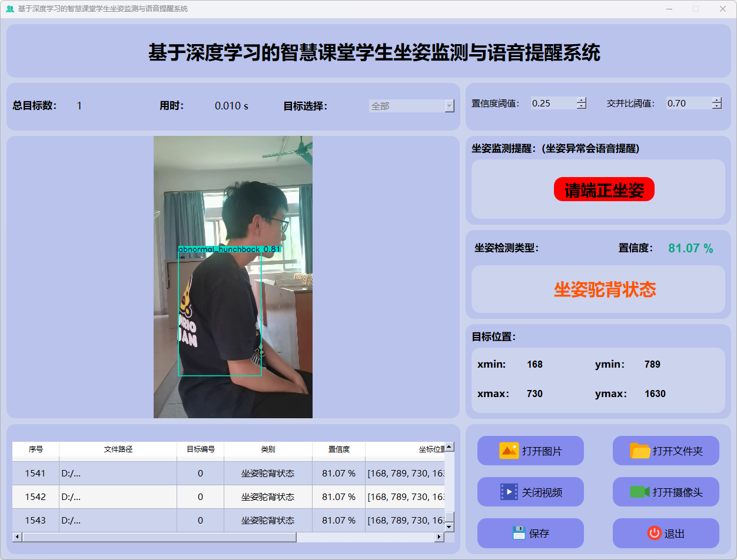Viewport: 737px width, 560px height.
Task: Click the app icon in title bar
Action: click(x=9, y=9)
